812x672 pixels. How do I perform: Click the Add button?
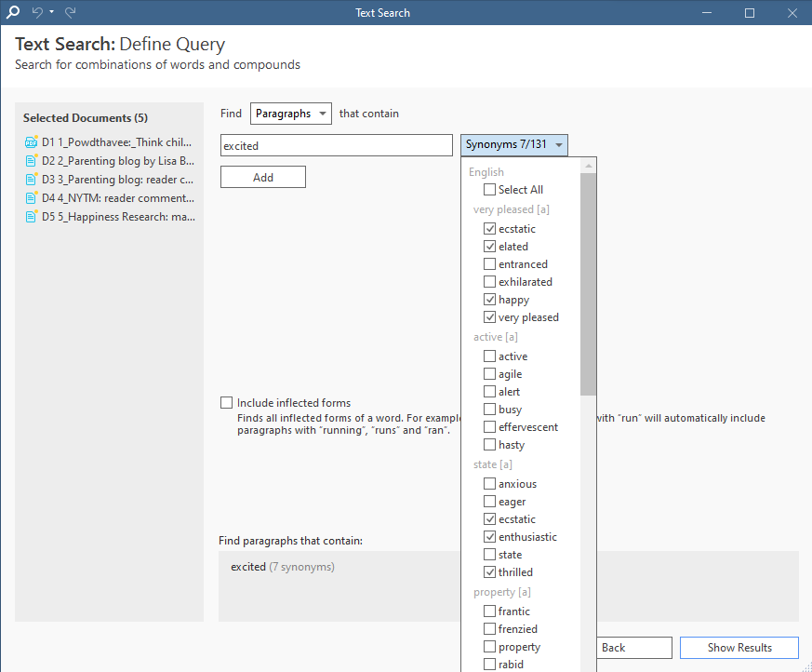[x=262, y=177]
